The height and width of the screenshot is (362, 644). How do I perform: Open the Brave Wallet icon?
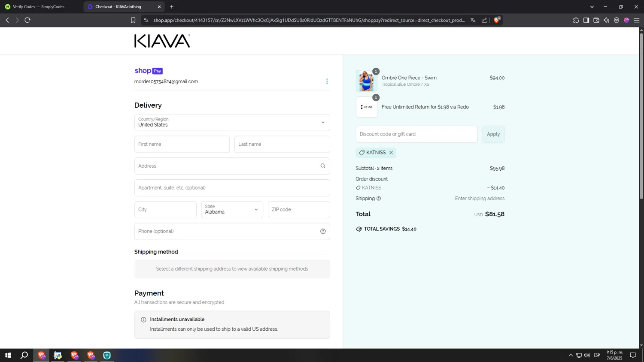(596, 20)
